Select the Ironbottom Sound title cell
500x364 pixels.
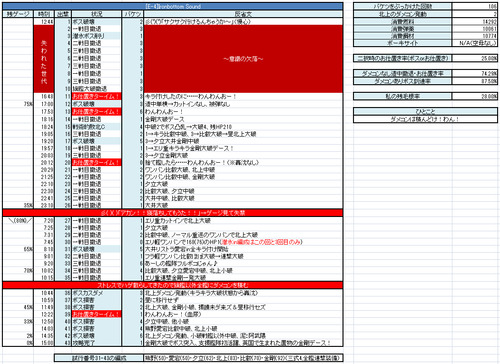173,6
